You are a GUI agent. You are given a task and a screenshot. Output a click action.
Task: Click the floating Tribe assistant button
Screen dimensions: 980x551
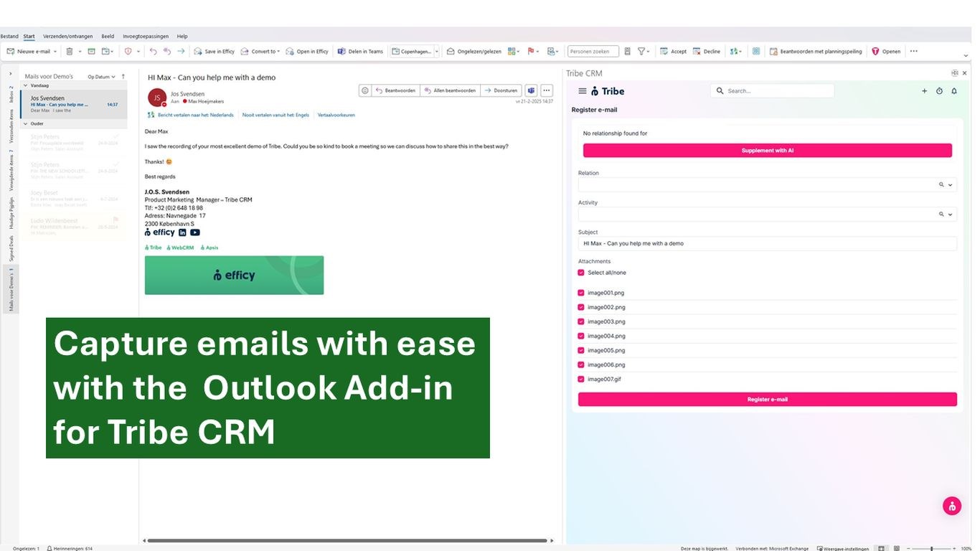pyautogui.click(x=952, y=506)
